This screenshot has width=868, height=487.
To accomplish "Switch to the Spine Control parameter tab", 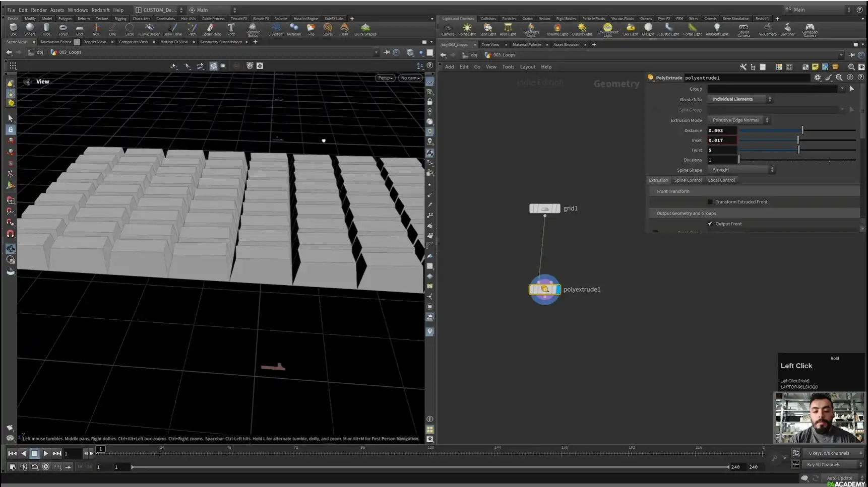I will point(688,180).
